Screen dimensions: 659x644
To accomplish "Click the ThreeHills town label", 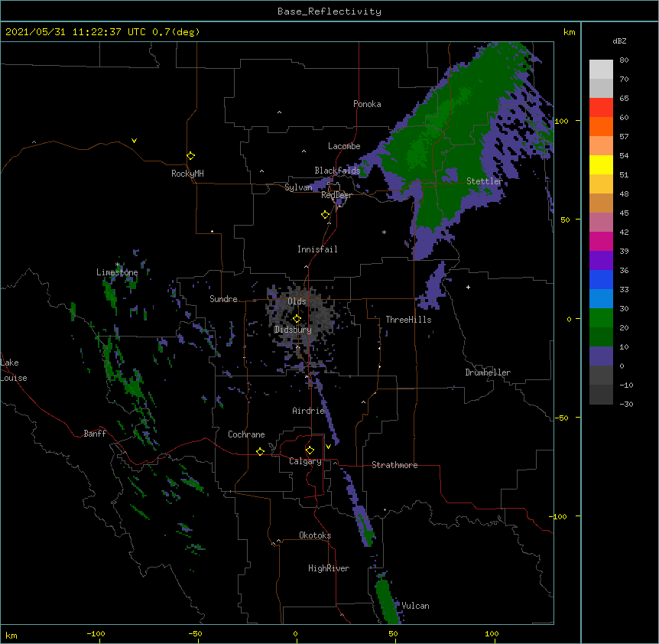I will [408, 320].
